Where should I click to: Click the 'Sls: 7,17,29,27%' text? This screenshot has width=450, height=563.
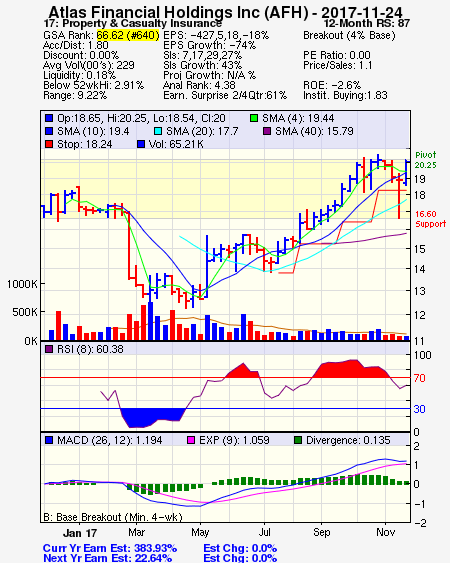202,55
